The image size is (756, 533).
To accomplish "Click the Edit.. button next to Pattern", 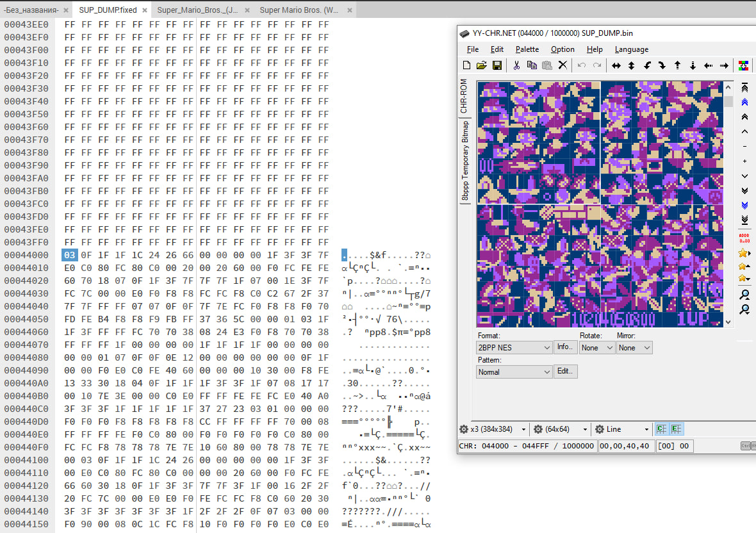I will pyautogui.click(x=566, y=372).
